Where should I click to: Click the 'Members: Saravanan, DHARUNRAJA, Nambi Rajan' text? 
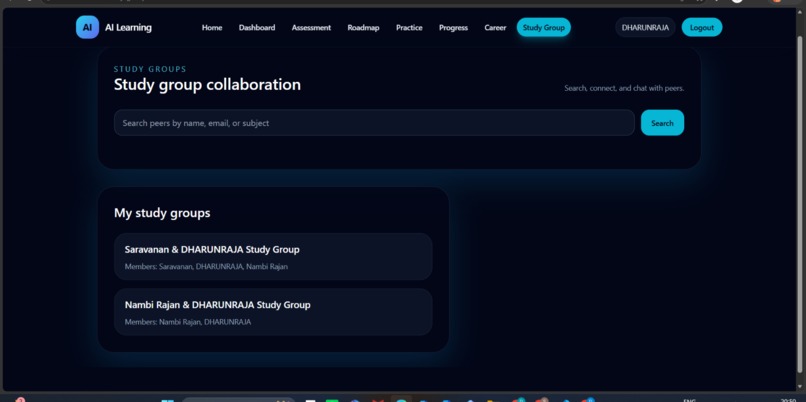click(x=206, y=267)
